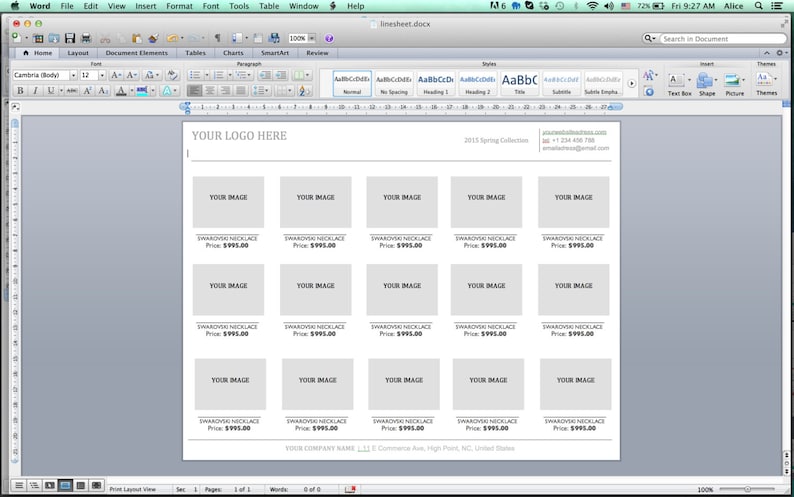Viewport: 794px width, 497px height.
Task: Paste from clipboard icon in toolbar
Action: (x=136, y=38)
